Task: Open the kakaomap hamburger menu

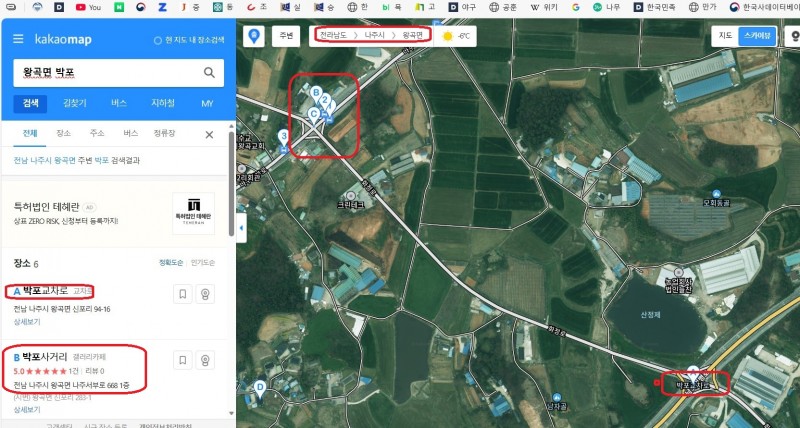Action: tap(18, 40)
